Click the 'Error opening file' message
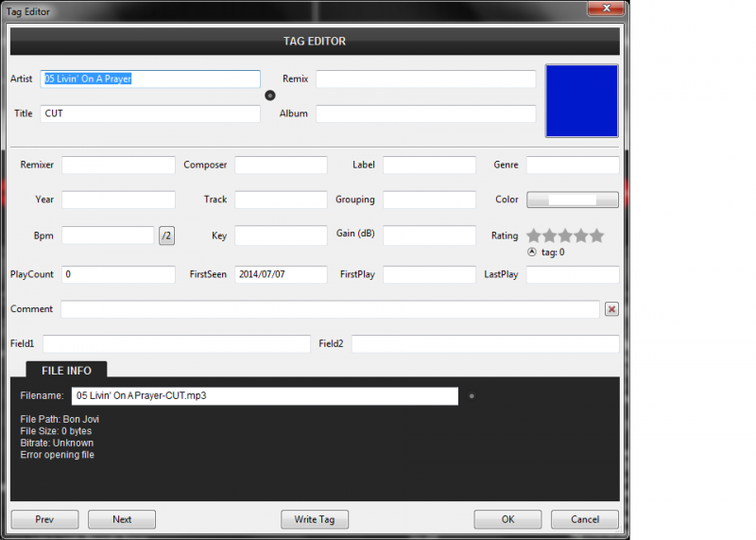Image resolution: width=756 pixels, height=540 pixels. point(57,455)
